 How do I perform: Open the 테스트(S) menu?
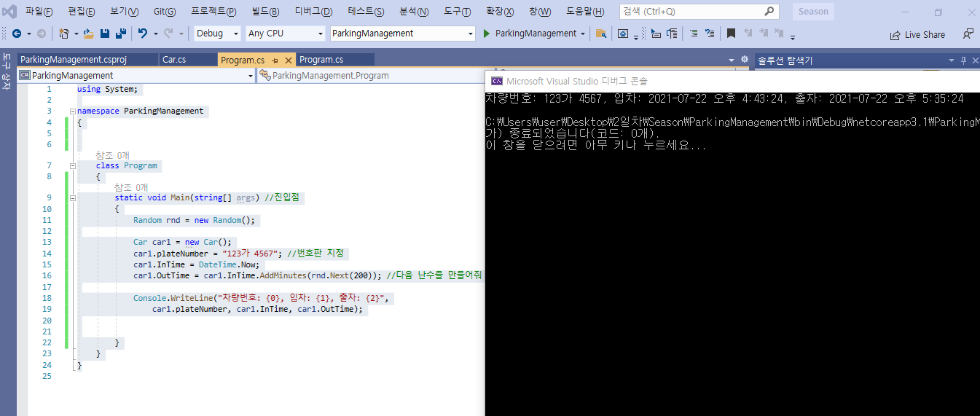pos(366,12)
